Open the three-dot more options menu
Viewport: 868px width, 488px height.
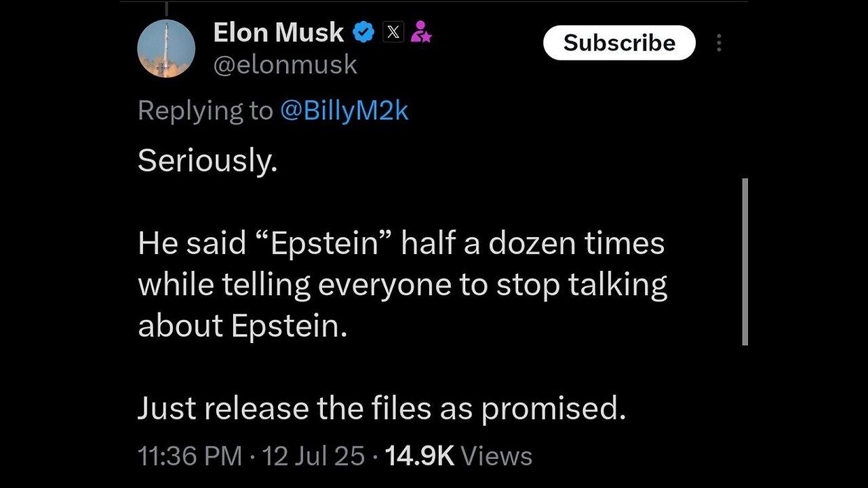719,43
